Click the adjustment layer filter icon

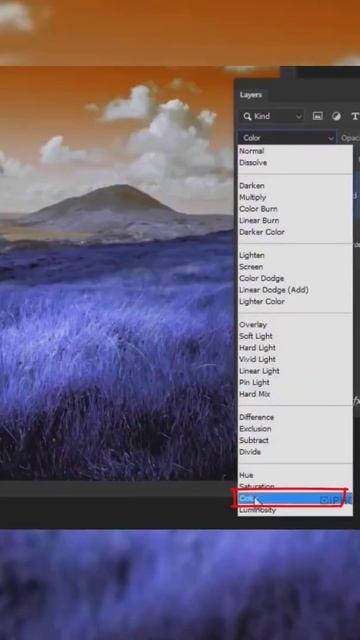[x=336, y=116]
